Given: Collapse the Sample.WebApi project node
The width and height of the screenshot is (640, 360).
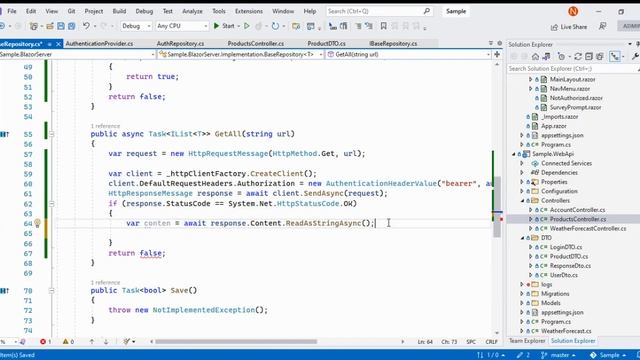Looking at the screenshot, I should 514,154.
